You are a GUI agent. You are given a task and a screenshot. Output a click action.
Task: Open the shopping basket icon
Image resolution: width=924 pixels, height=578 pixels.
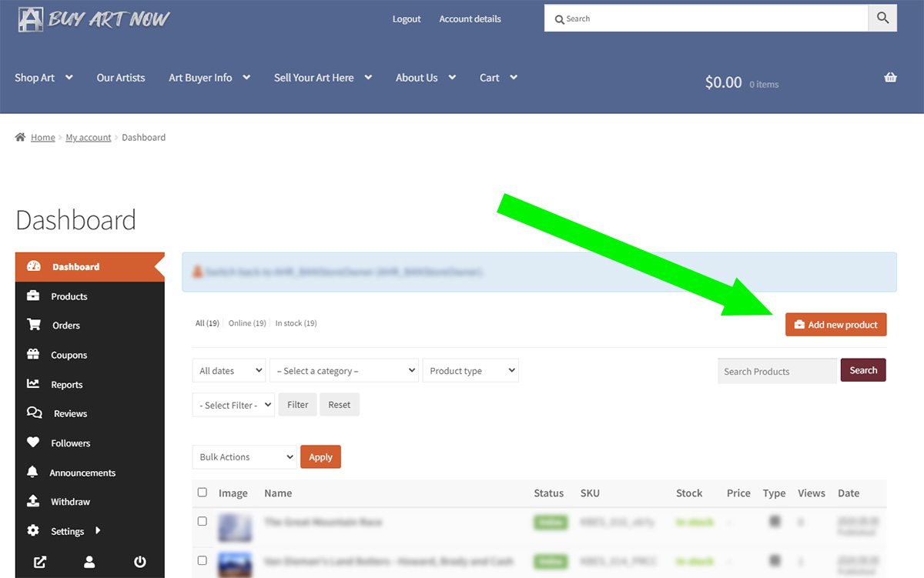coord(891,77)
